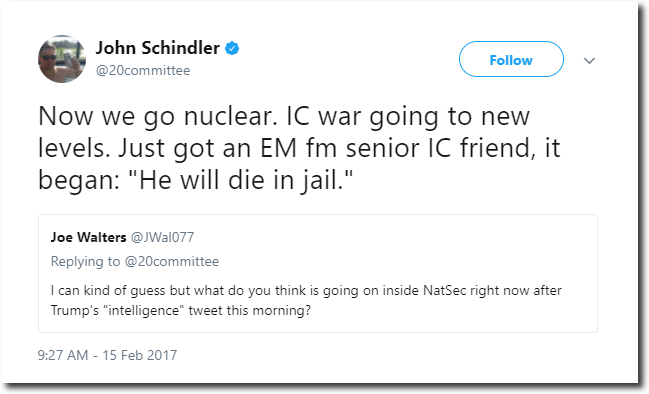Open the @20committee handle under the display name
649x394 pixels.
pos(143,70)
